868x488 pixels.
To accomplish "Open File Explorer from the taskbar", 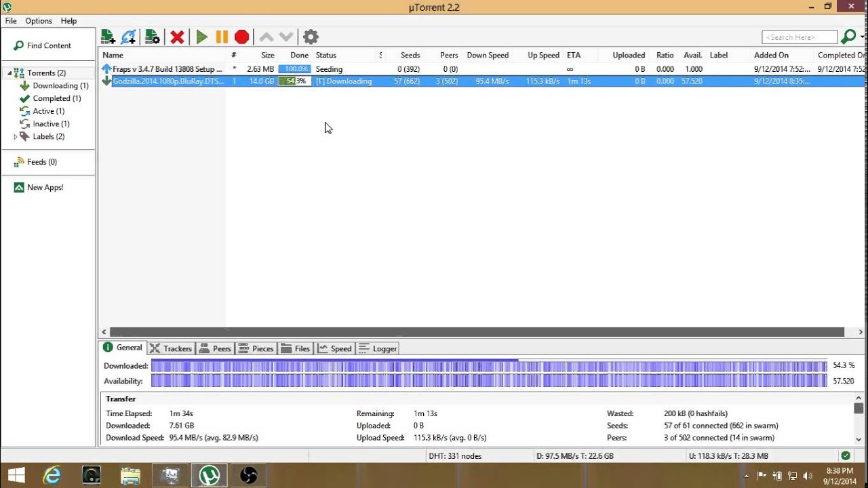I will point(130,476).
